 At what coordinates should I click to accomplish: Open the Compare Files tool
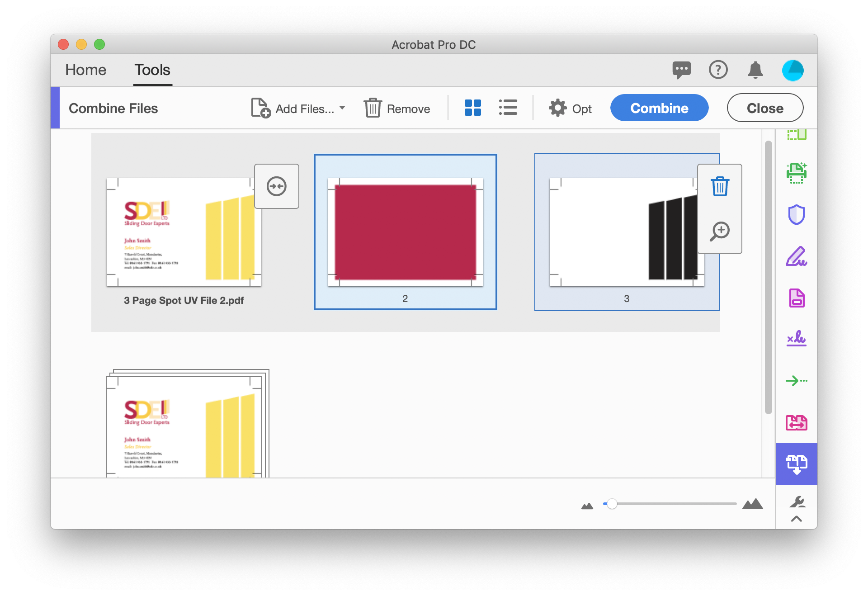[x=797, y=423]
